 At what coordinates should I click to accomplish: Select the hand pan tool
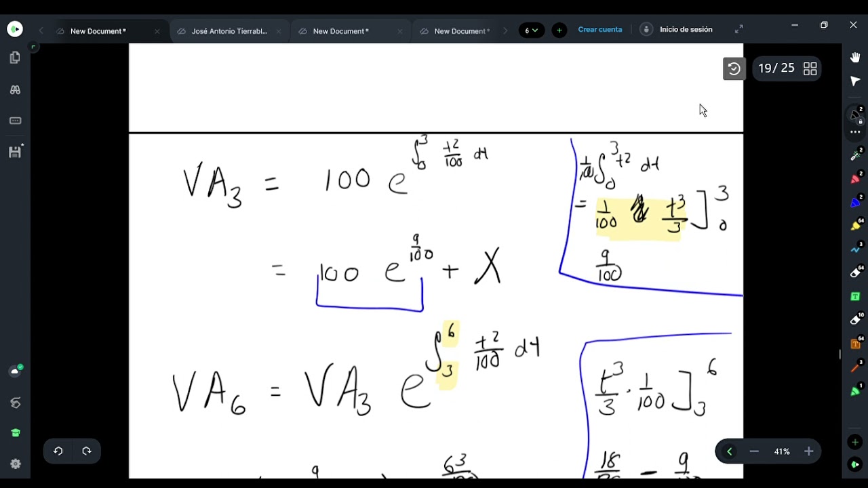point(855,58)
